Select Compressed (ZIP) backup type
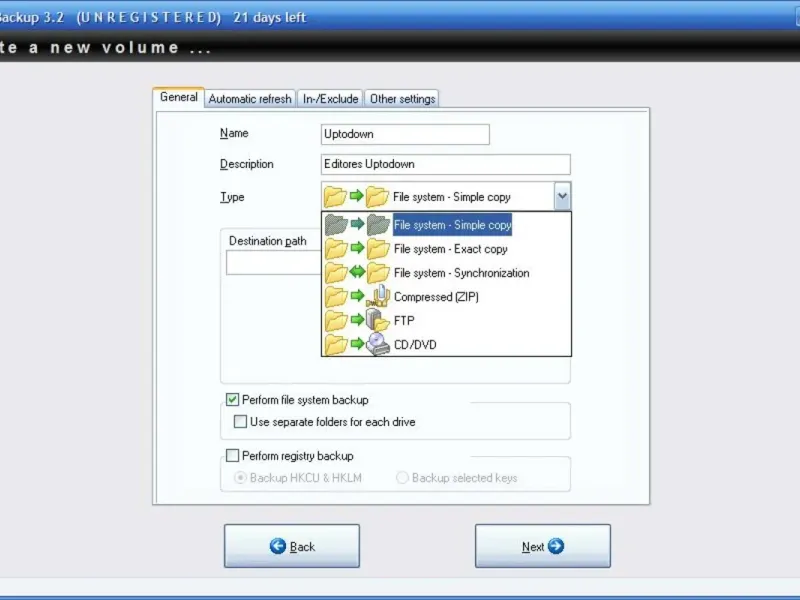Screen dimensions: 800x600 tap(446, 297)
